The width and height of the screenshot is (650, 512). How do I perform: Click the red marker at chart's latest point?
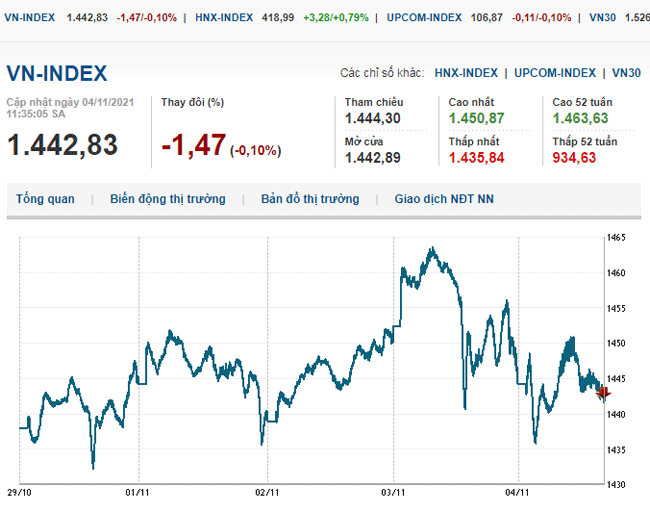point(602,393)
